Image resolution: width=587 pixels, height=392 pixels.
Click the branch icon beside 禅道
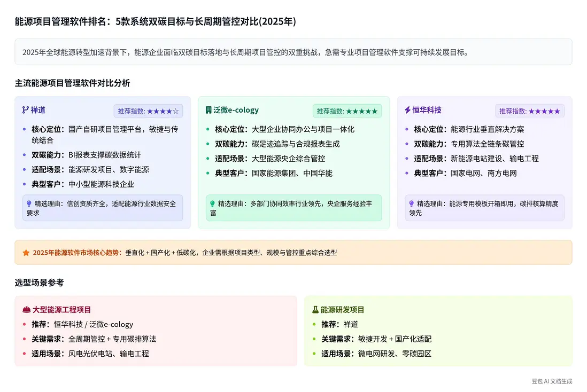[x=26, y=110]
